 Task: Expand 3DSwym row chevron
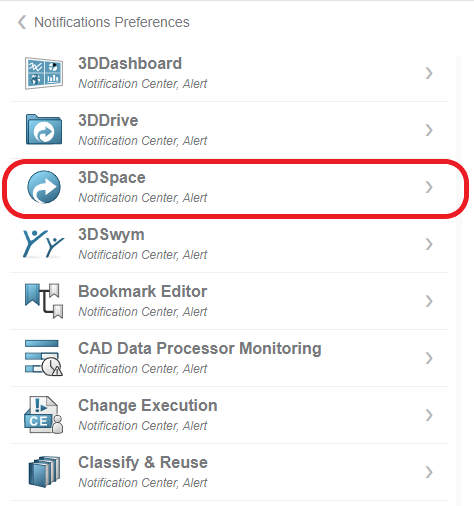point(429,244)
